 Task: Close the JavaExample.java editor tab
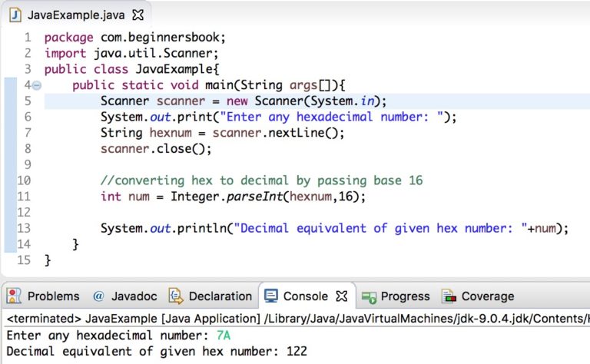pos(138,15)
